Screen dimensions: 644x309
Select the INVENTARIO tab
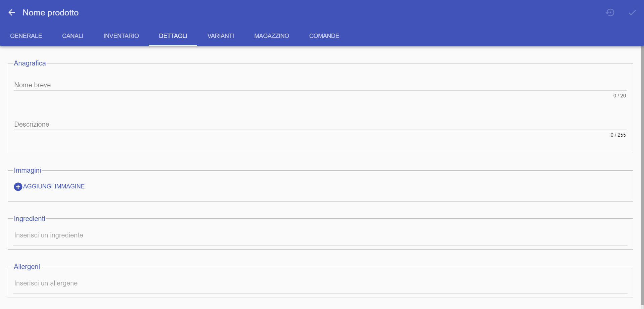(x=121, y=36)
